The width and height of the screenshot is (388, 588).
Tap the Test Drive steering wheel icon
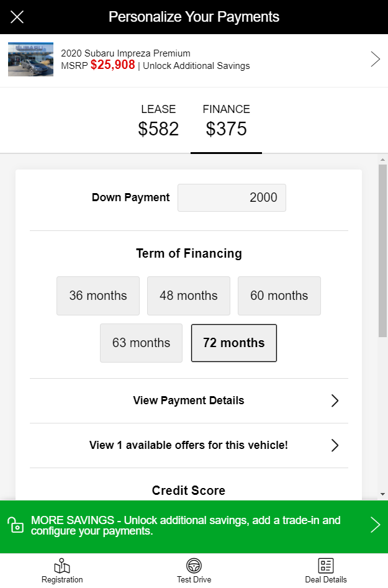194,566
